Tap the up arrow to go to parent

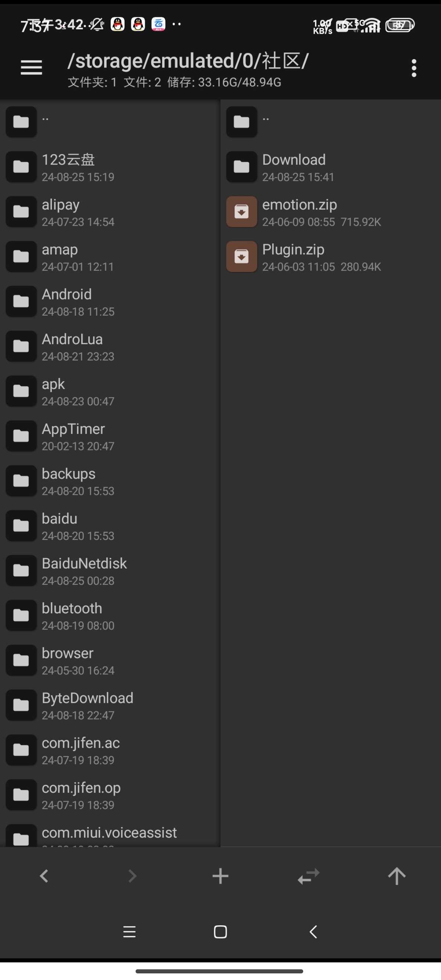pyautogui.click(x=397, y=876)
